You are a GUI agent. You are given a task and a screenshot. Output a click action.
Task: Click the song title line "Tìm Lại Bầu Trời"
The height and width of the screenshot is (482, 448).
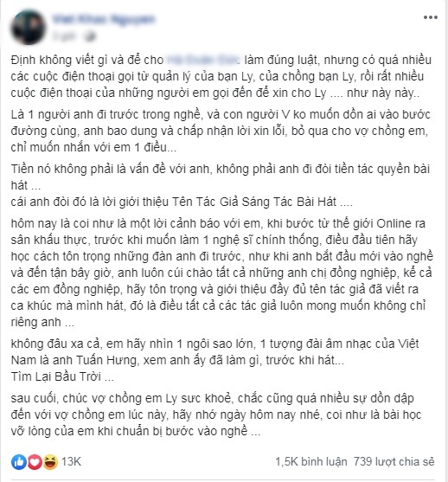[62, 376]
